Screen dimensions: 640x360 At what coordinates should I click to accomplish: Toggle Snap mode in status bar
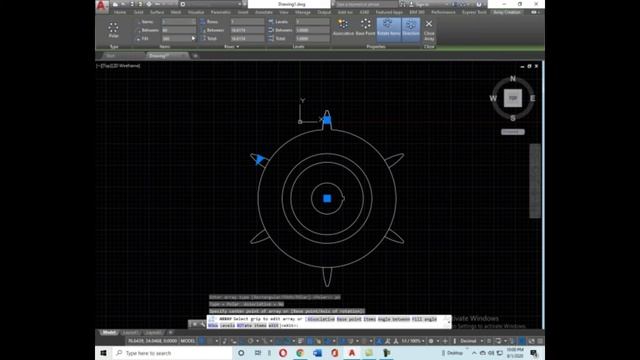pyautogui.click(x=211, y=341)
